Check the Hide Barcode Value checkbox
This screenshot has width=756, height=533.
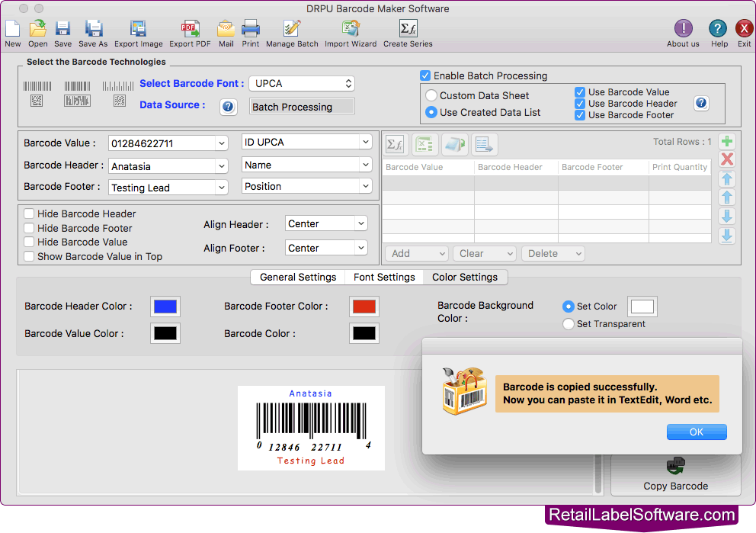pyautogui.click(x=30, y=242)
